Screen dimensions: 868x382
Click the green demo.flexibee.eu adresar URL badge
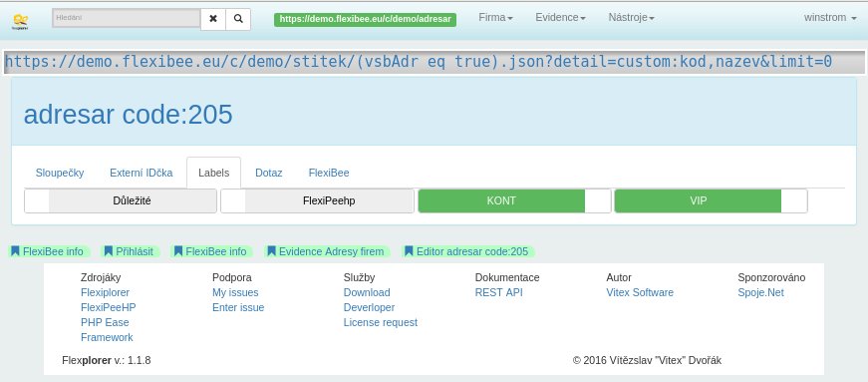366,19
